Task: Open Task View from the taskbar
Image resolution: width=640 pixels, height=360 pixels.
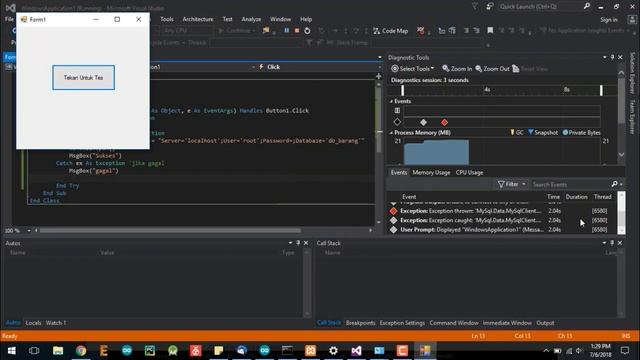Action: click(x=34, y=351)
